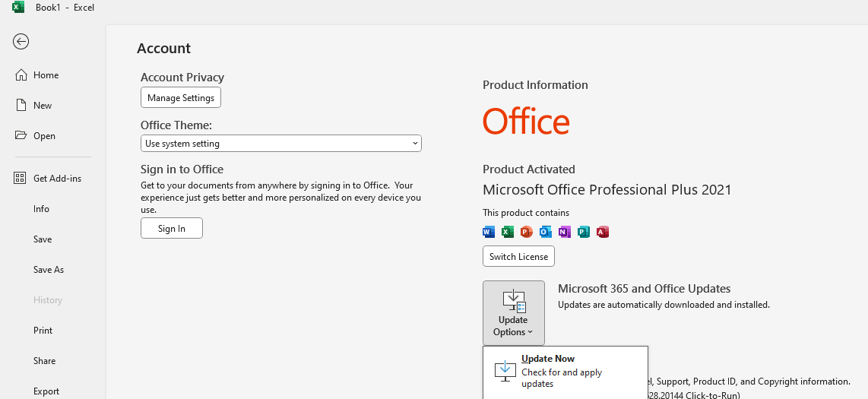The height and width of the screenshot is (399, 868).
Task: Click the Sign In button
Action: 172,229
